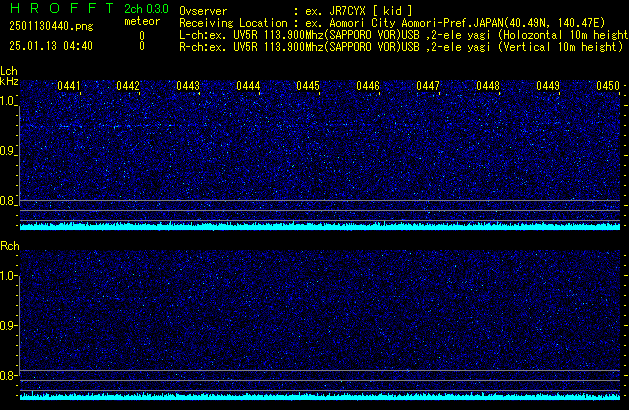Viewport: 629px width, 410px height.
Task: Click the kHz axis unit label
Action: 9,81
